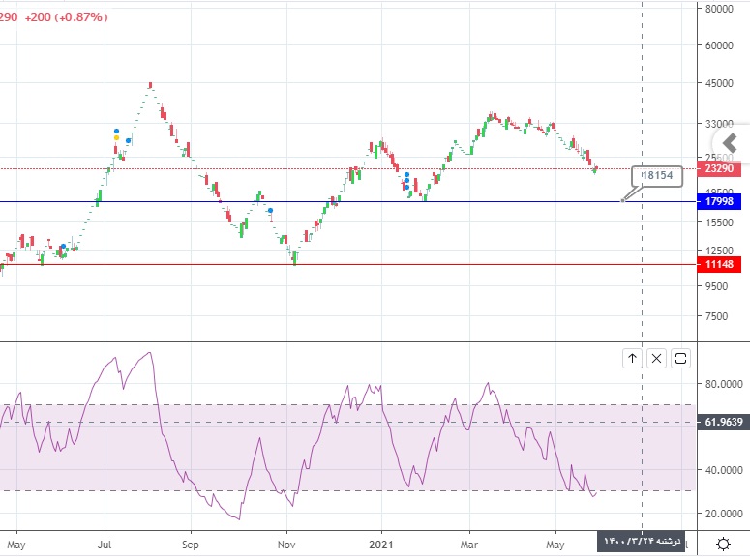Click the 45000 price scale label

click(719, 83)
